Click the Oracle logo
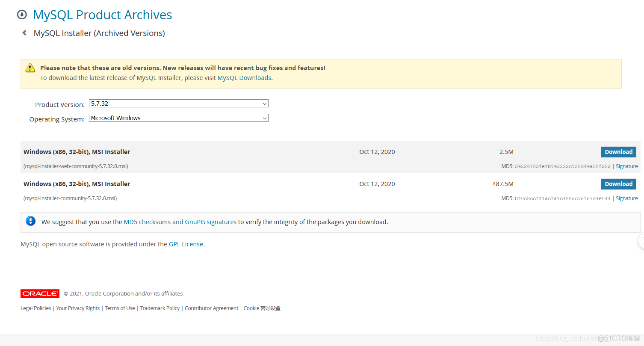Image resolution: width=644 pixels, height=346 pixels. click(x=40, y=294)
